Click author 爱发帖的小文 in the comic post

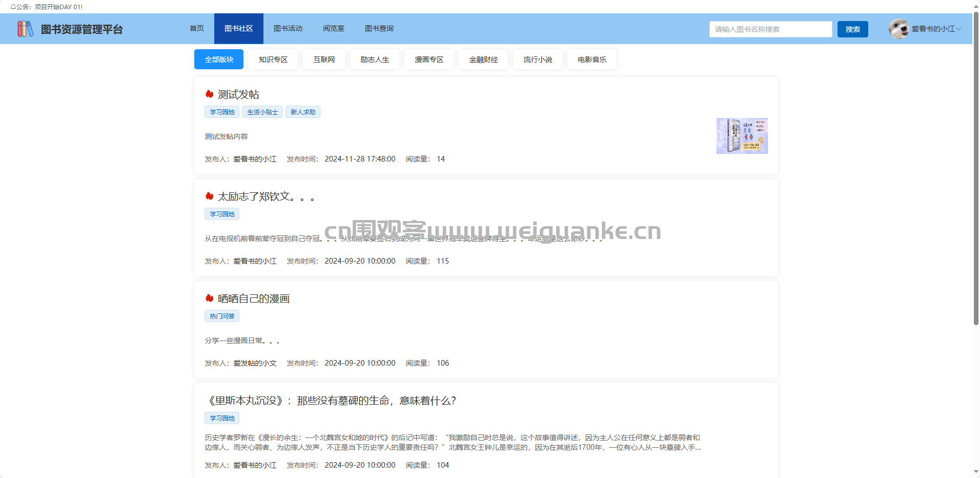tap(255, 363)
